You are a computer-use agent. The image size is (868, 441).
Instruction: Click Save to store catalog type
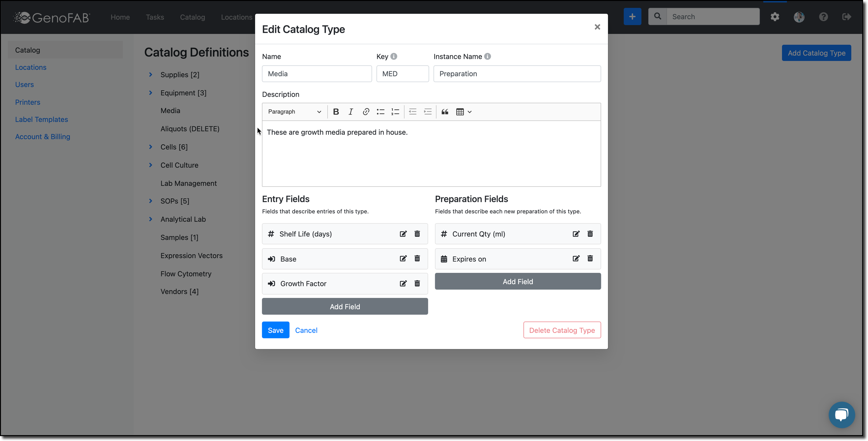(x=275, y=330)
